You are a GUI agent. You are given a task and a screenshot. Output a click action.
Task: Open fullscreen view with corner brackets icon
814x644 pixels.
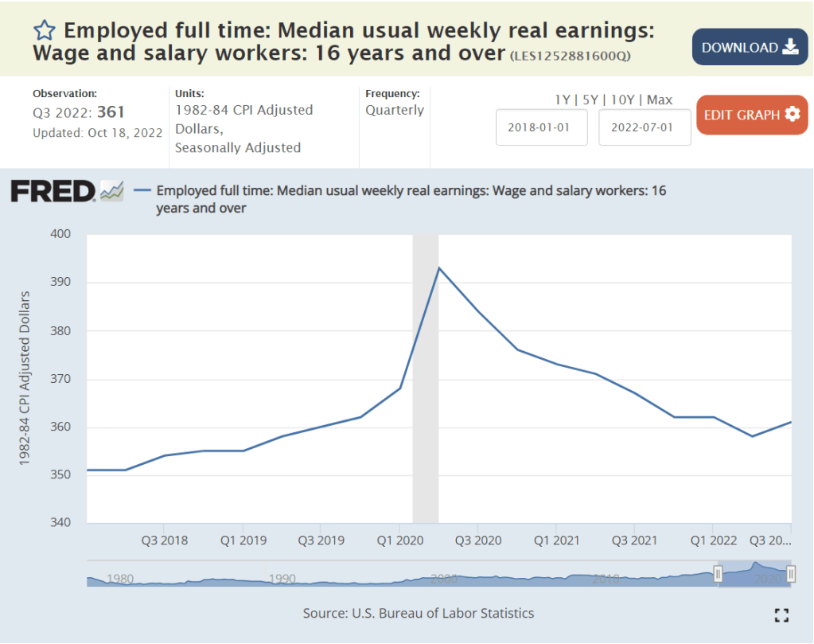[x=781, y=615]
